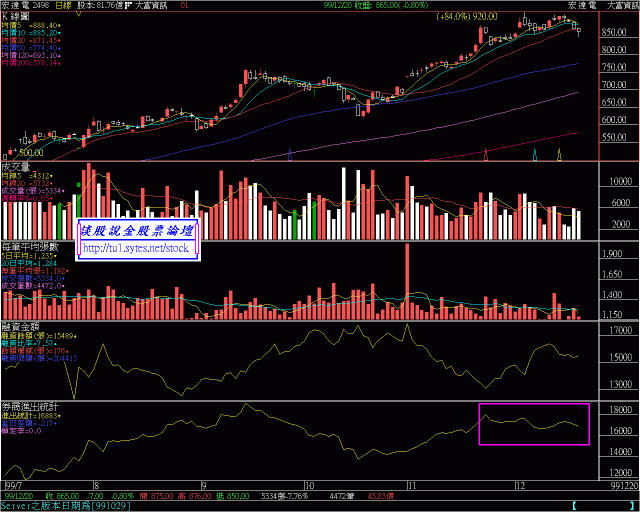The height and width of the screenshot is (512, 640).
Task: Click the 850.00 price axis label
Action: [x=614, y=32]
